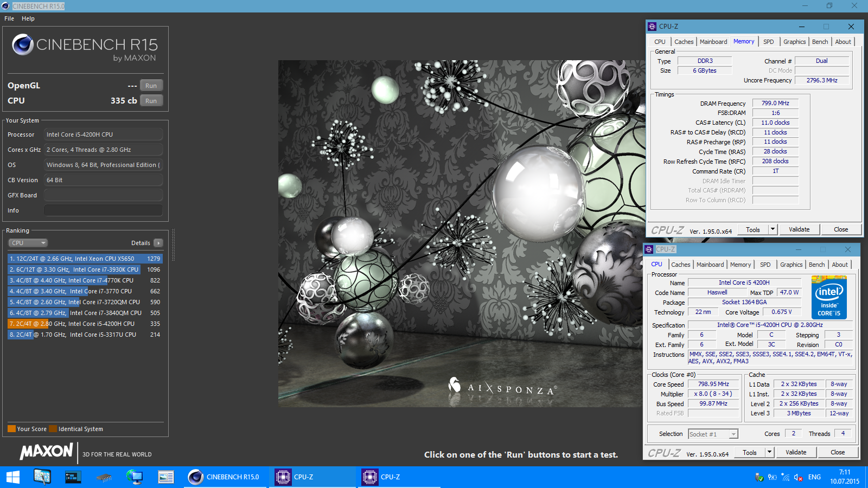Click the Tools button in the lower CPU-Z
This screenshot has width=868, height=488.
pos(750,452)
